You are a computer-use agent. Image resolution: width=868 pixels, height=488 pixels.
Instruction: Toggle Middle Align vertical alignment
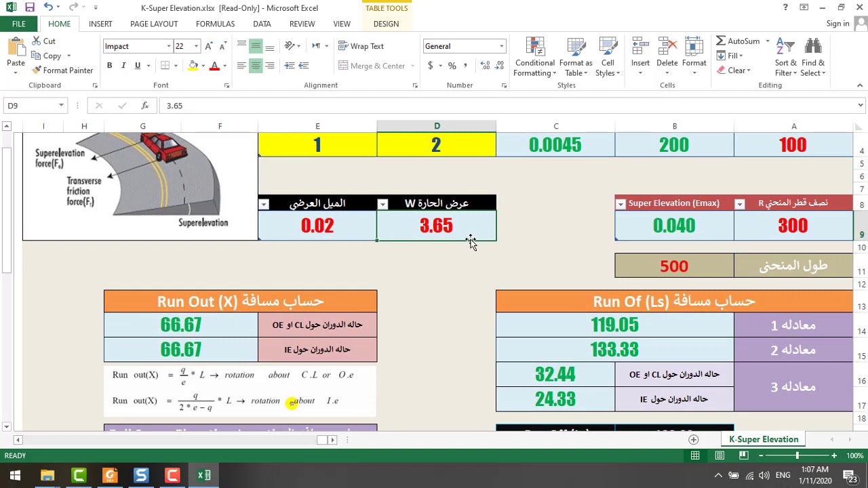[256, 46]
